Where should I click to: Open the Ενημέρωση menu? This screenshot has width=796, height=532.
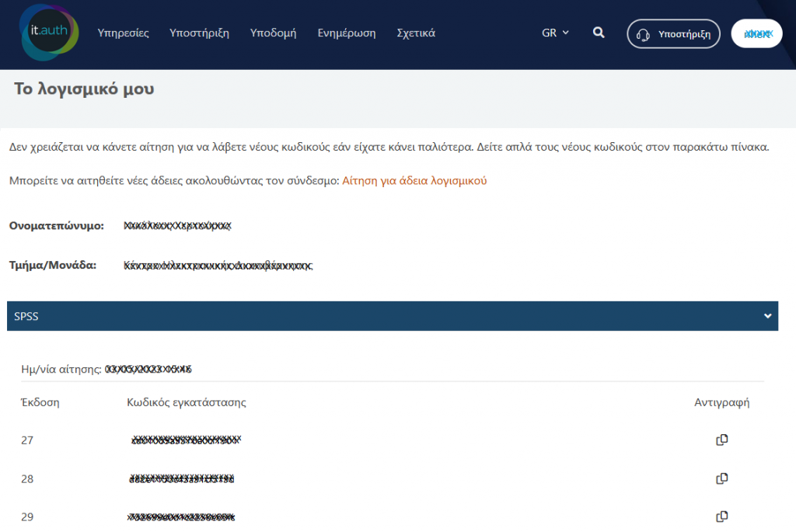click(347, 33)
